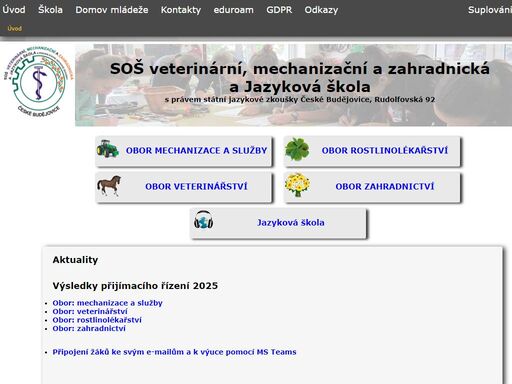Screen dimensions: 512x384
Task: Click the four-leaf clover icon
Action: 297,149
